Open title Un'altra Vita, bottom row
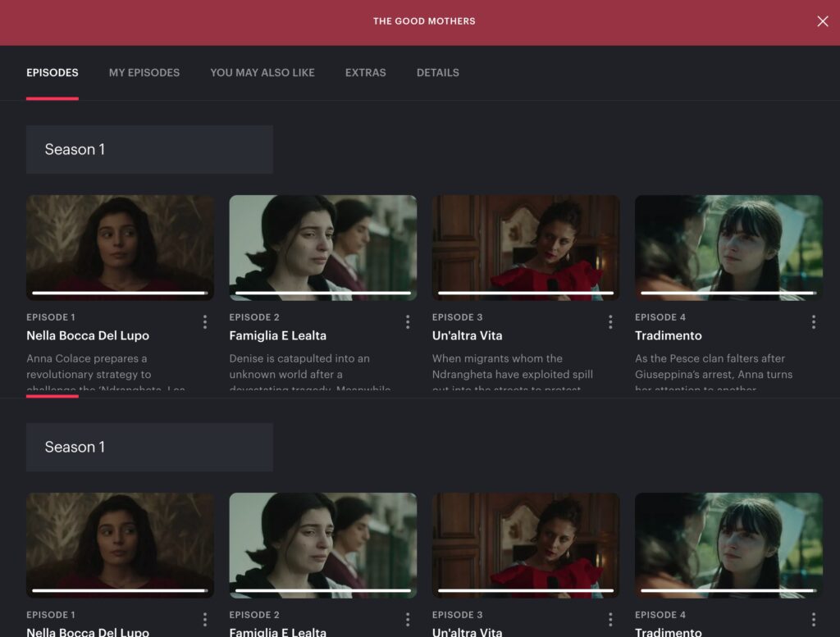Screen dimensions: 840x637 [467, 631]
